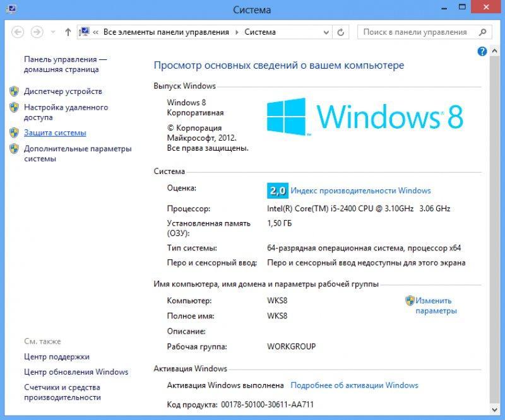Click the product code 00178-50100-30611-AA711
Image resolution: width=505 pixels, height=420 pixels.
[267, 405]
